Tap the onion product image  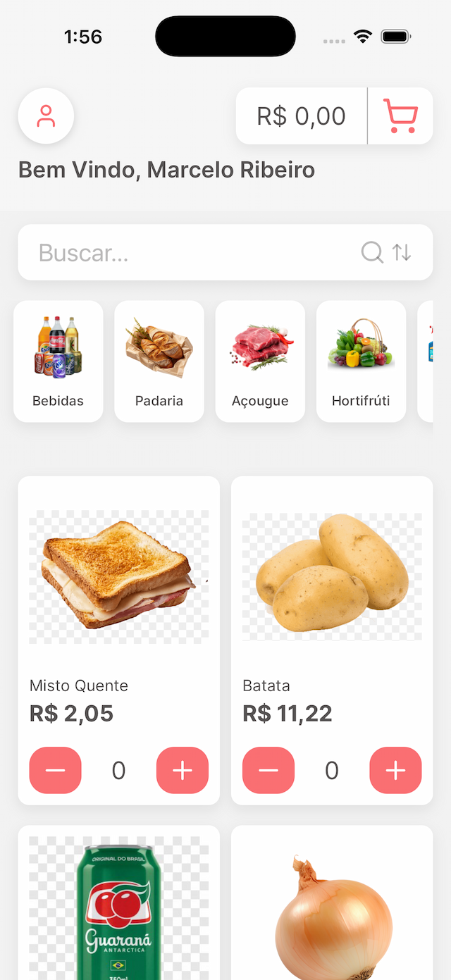click(331, 916)
